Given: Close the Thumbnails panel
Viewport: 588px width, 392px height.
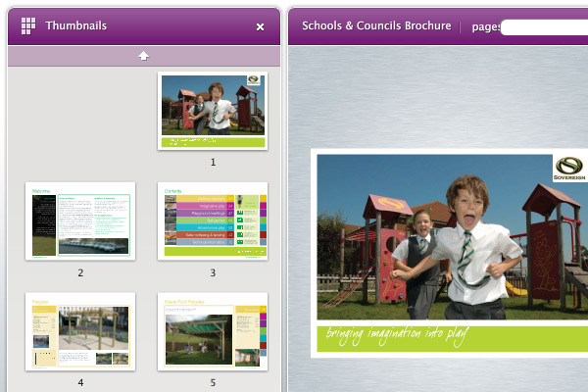Looking at the screenshot, I should (260, 27).
